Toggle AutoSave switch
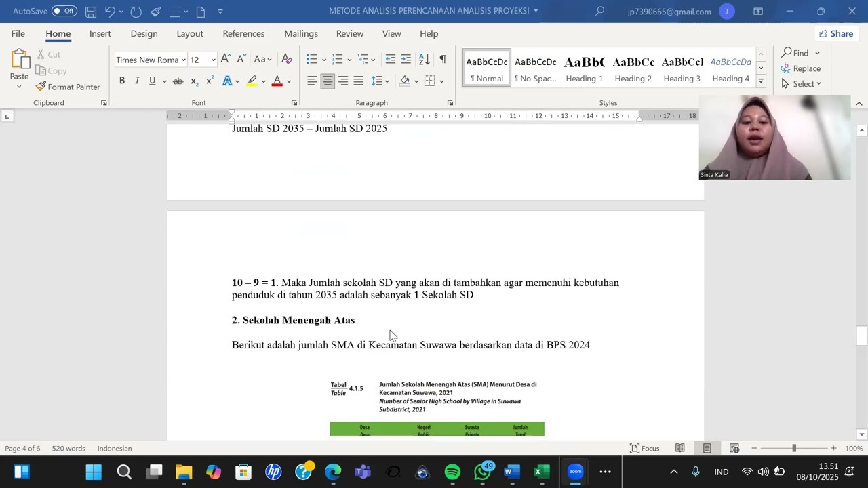This screenshot has width=868, height=488. coord(64,12)
